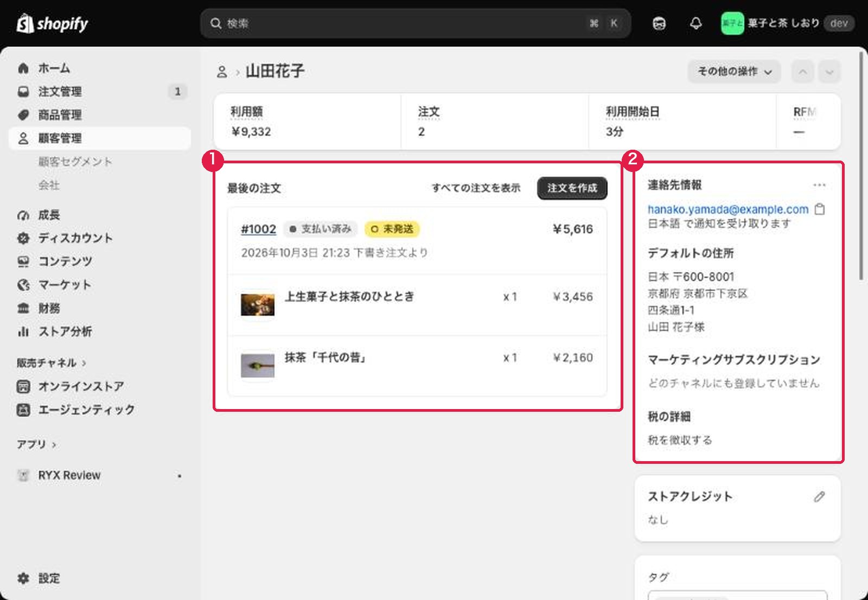The width and height of the screenshot is (868, 600).
Task: Click the 上生菓子と抹茶のひととき product thumbnail
Action: pyautogui.click(x=258, y=305)
